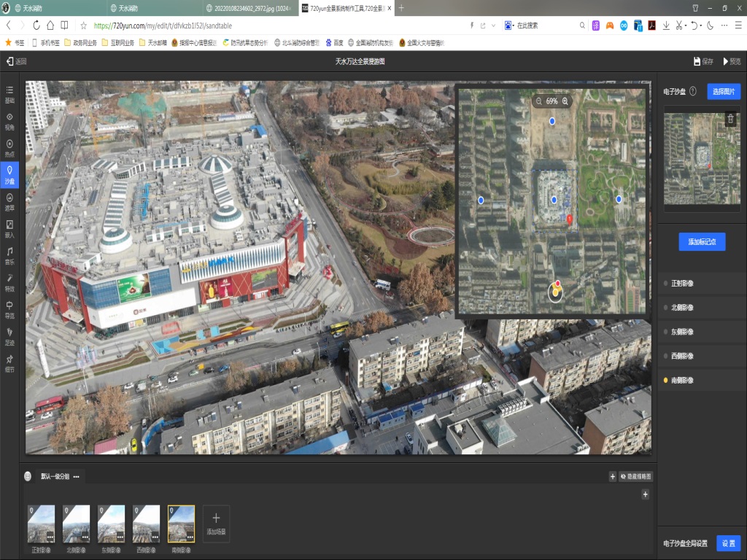747x560 pixels.
Task: Select the 正射影像 marker in the list
Action: 682,283
